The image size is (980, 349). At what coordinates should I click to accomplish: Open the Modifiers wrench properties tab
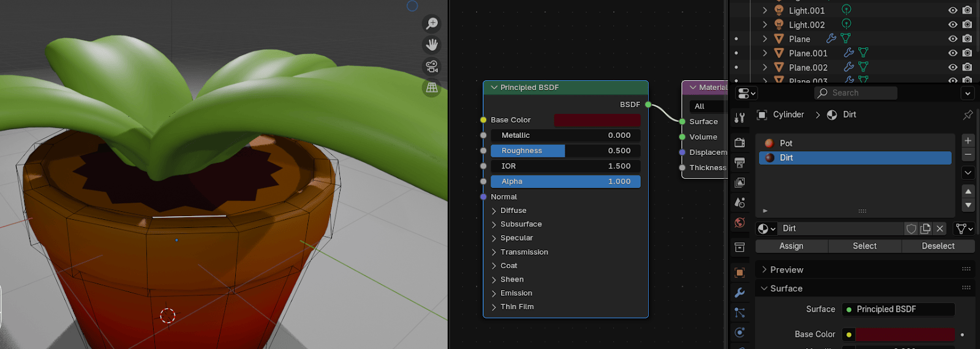[x=740, y=293]
